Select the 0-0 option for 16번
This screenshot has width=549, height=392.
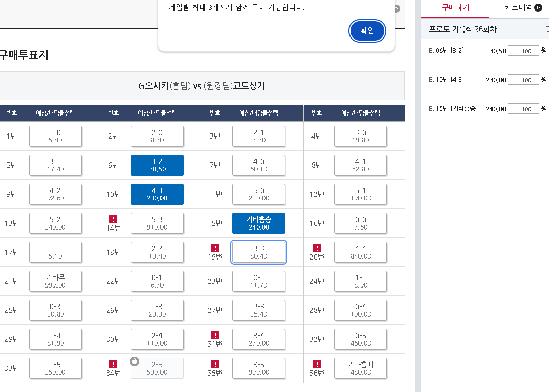(x=361, y=223)
